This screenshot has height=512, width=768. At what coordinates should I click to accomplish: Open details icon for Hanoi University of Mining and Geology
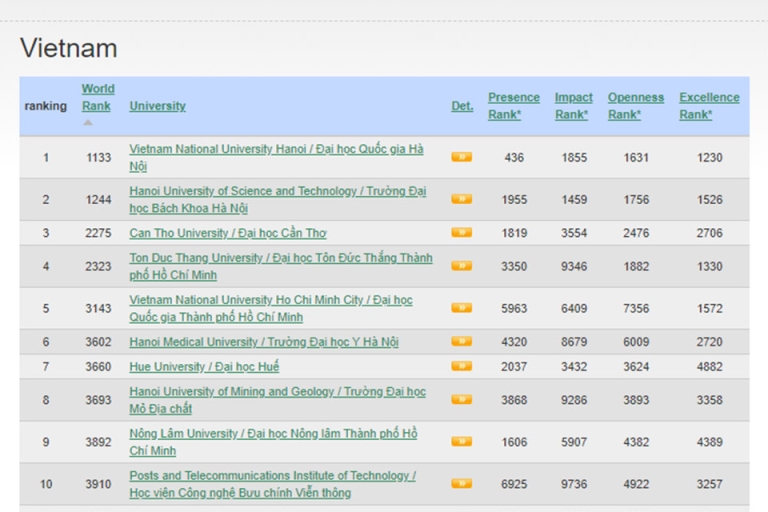coord(461,399)
